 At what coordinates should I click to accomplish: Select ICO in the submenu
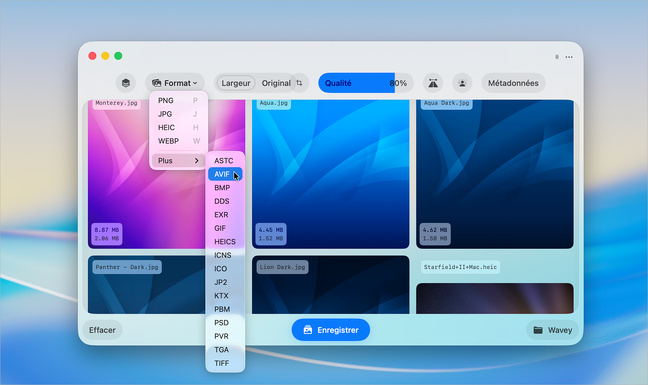(x=225, y=269)
